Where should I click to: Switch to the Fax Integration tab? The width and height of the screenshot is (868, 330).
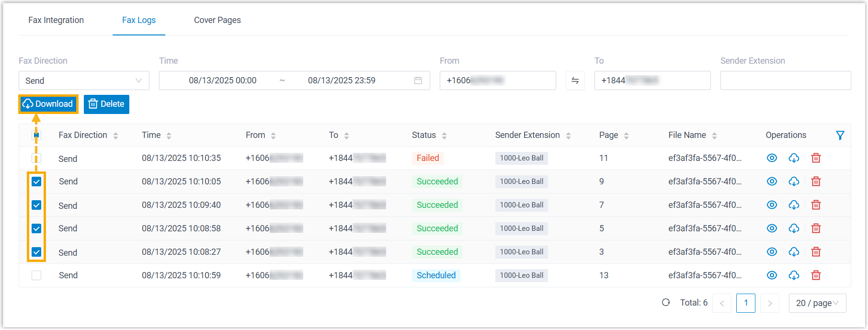tap(56, 20)
